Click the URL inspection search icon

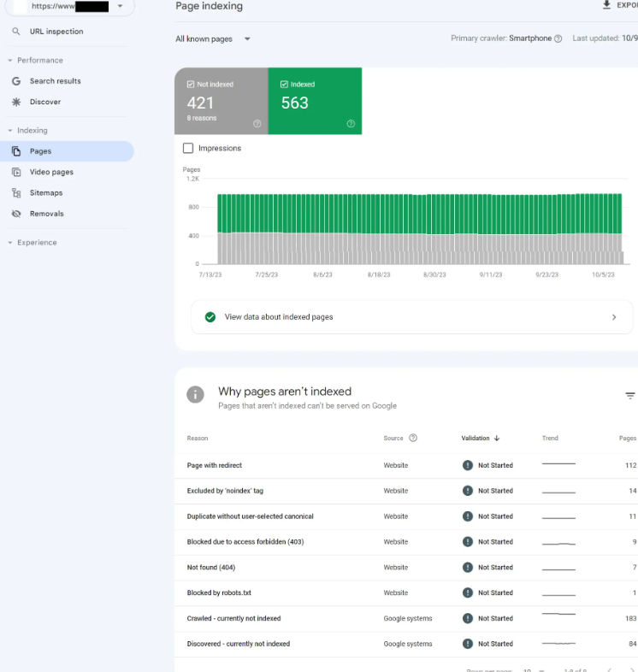(x=16, y=32)
